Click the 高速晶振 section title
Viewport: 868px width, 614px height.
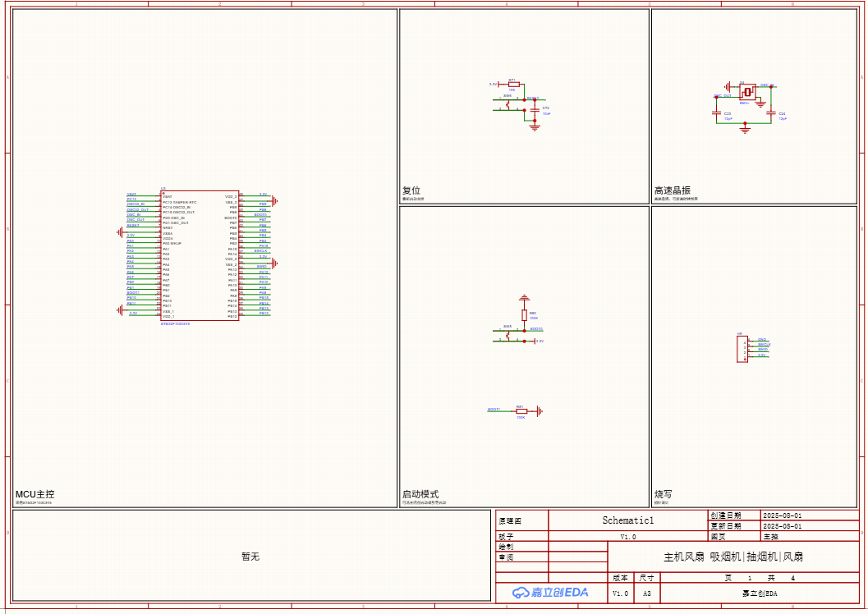[x=673, y=190]
